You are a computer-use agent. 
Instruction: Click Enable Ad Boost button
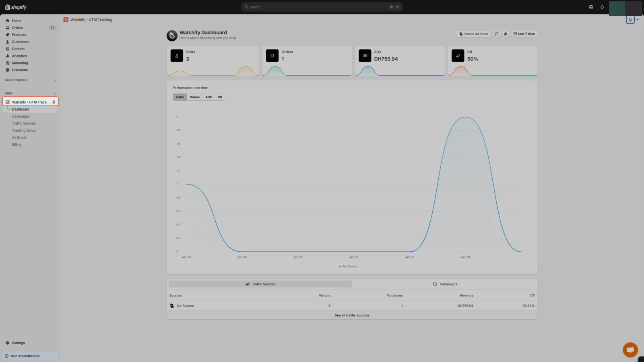pos(473,34)
